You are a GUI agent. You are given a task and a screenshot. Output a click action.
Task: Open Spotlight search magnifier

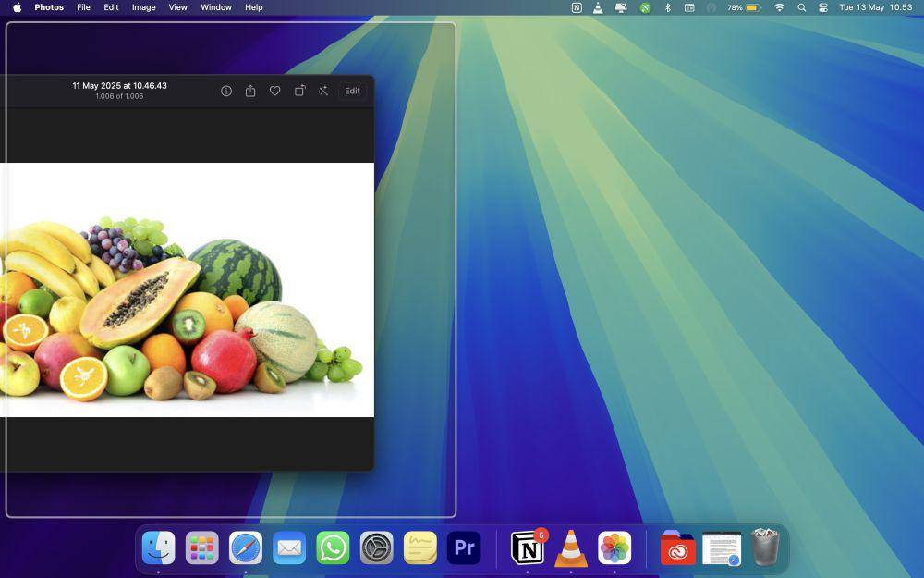pos(801,7)
